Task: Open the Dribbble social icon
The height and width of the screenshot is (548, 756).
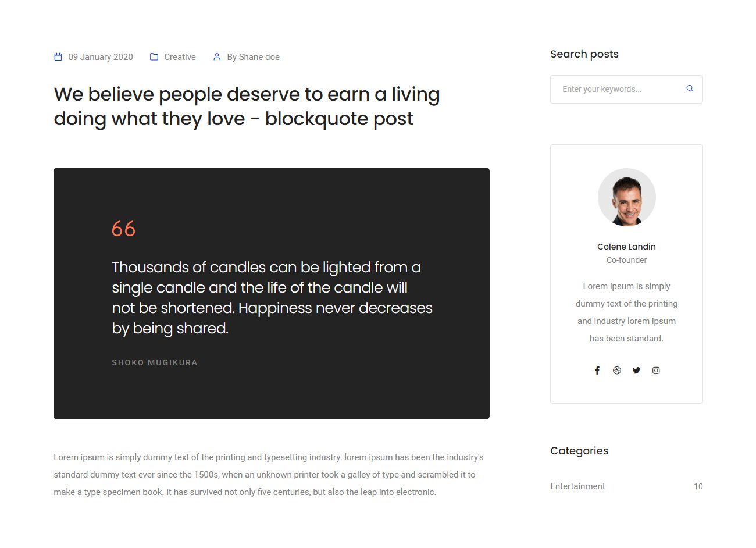Action: tap(617, 371)
